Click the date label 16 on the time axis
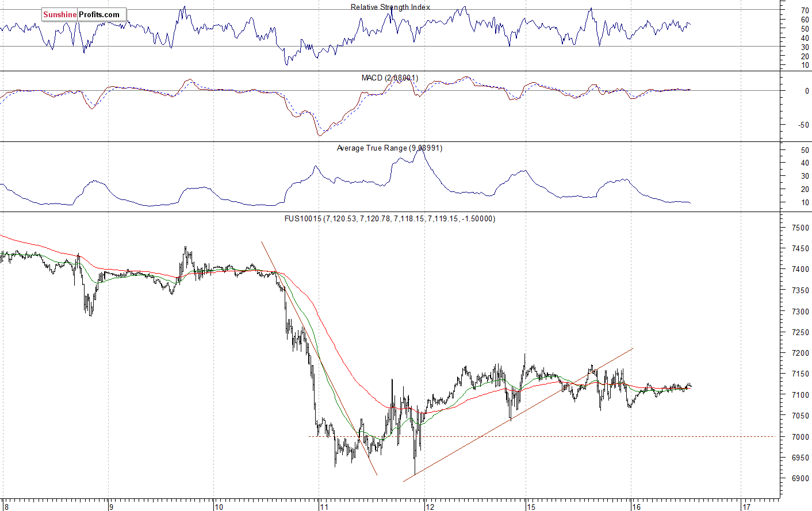This screenshot has width=812, height=511. [636, 507]
